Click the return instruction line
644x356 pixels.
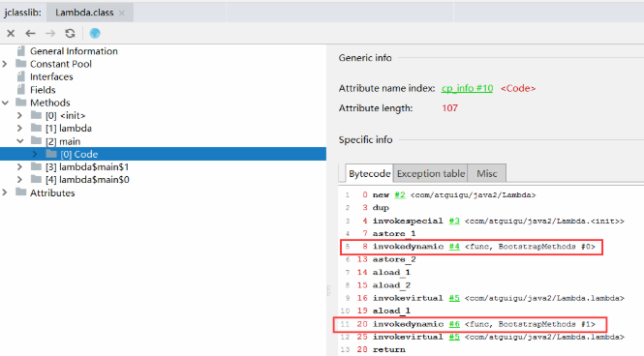388,350
